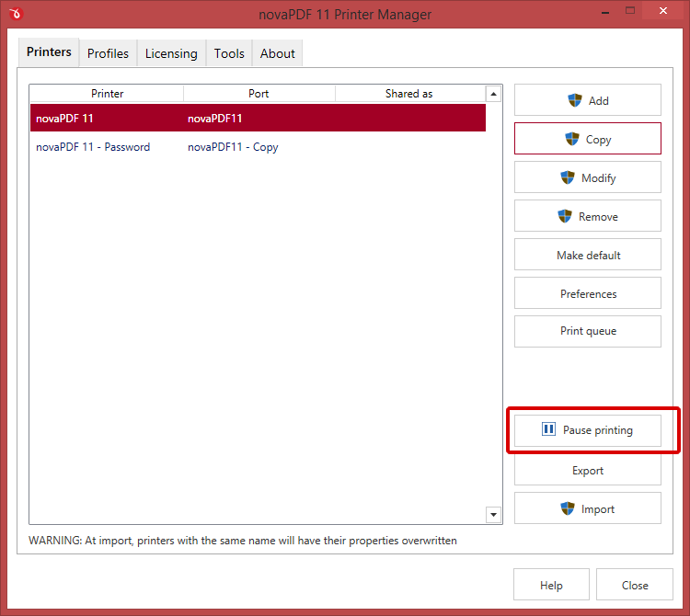
Task: Click the shield icon on Add button
Action: tap(575, 100)
